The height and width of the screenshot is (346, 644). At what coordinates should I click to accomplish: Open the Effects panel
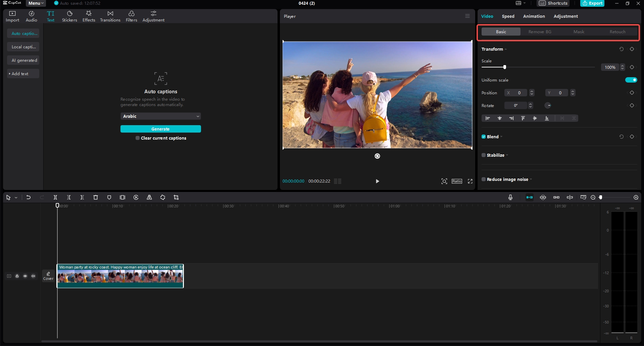(88, 16)
